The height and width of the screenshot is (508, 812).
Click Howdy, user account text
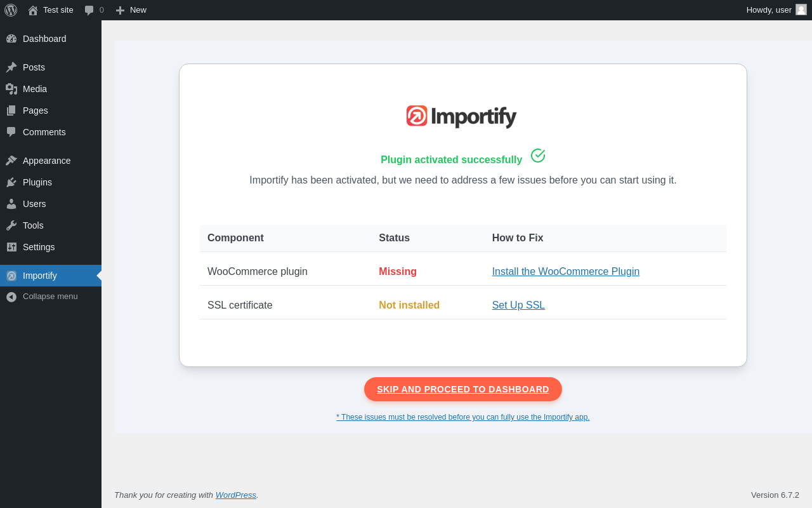coord(769,10)
